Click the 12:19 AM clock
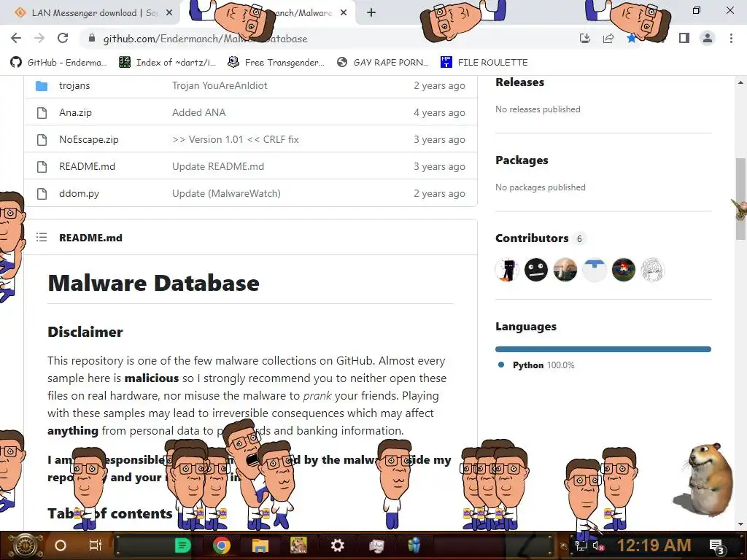The width and height of the screenshot is (747, 560). click(x=654, y=545)
